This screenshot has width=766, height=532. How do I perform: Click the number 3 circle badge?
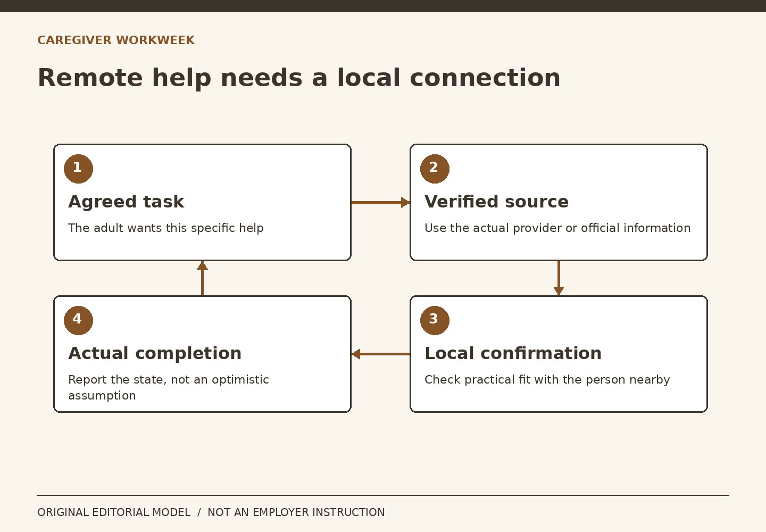point(435,320)
